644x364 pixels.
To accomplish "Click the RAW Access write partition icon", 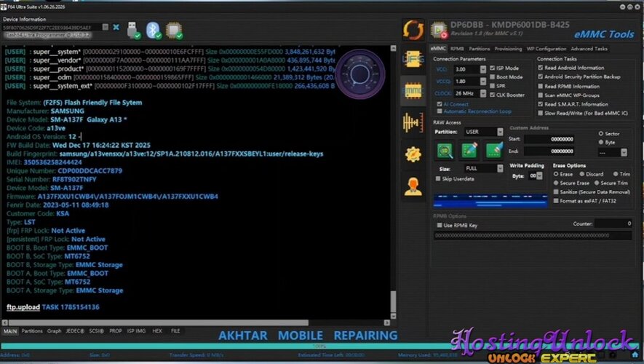I will pyautogui.click(x=469, y=151).
